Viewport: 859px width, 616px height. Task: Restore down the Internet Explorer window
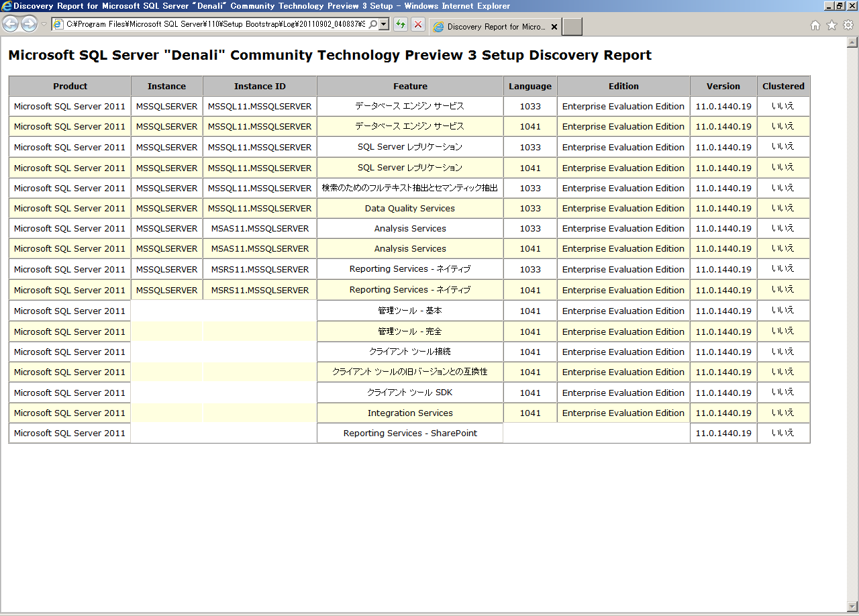click(x=840, y=5)
